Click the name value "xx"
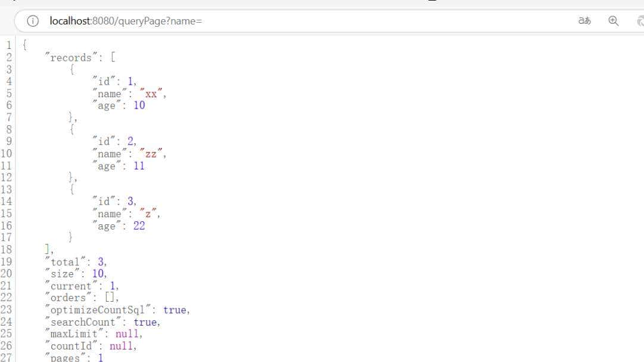 pos(151,94)
